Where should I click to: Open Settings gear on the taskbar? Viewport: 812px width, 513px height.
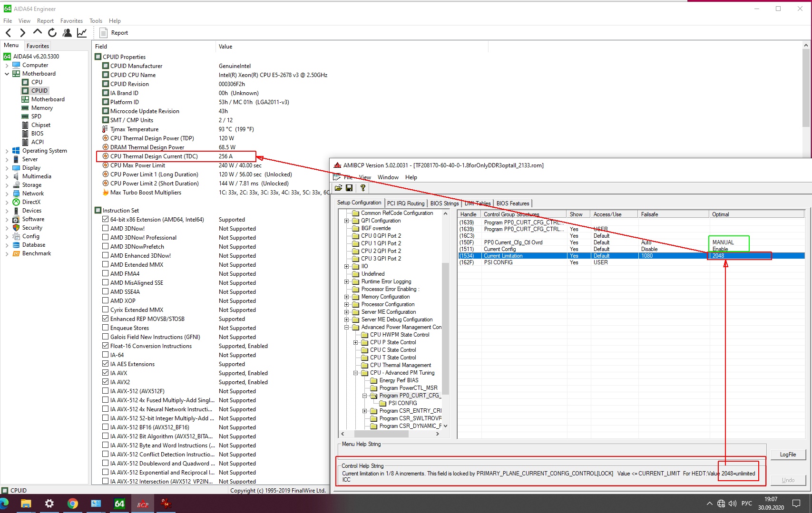(49, 503)
